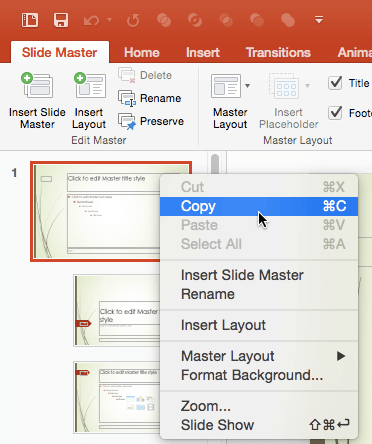The image size is (372, 444).
Task: Click the Undo arrow icon
Action: 91,21
